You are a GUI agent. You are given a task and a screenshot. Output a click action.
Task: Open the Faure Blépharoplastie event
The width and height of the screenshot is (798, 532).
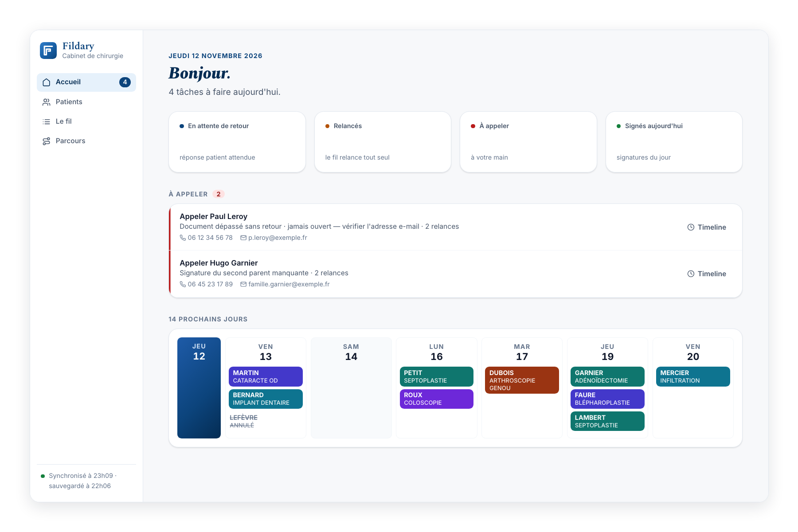pos(607,399)
